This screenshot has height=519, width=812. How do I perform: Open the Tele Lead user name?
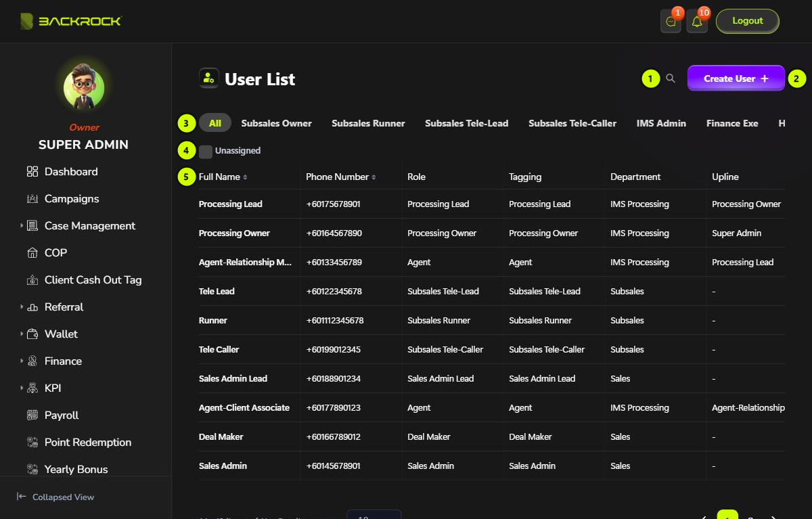(x=217, y=292)
